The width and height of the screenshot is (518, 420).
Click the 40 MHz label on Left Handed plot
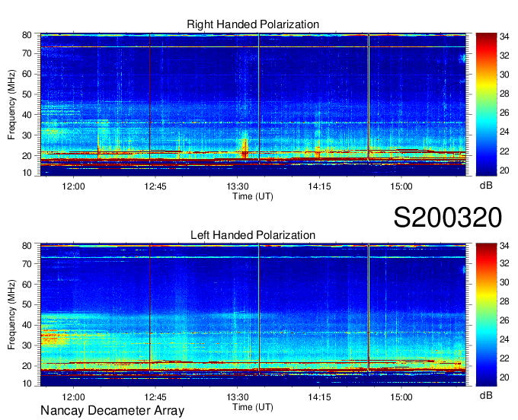(27, 325)
